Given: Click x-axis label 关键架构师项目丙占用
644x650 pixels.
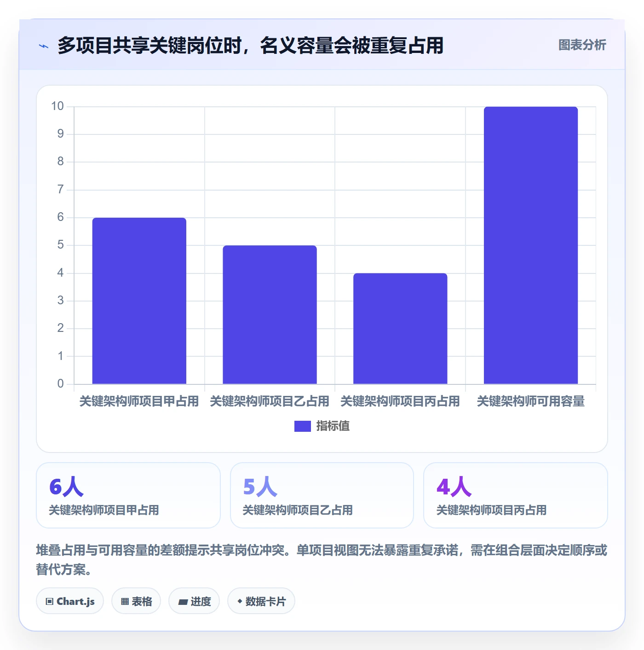Looking at the screenshot, I should [x=400, y=401].
